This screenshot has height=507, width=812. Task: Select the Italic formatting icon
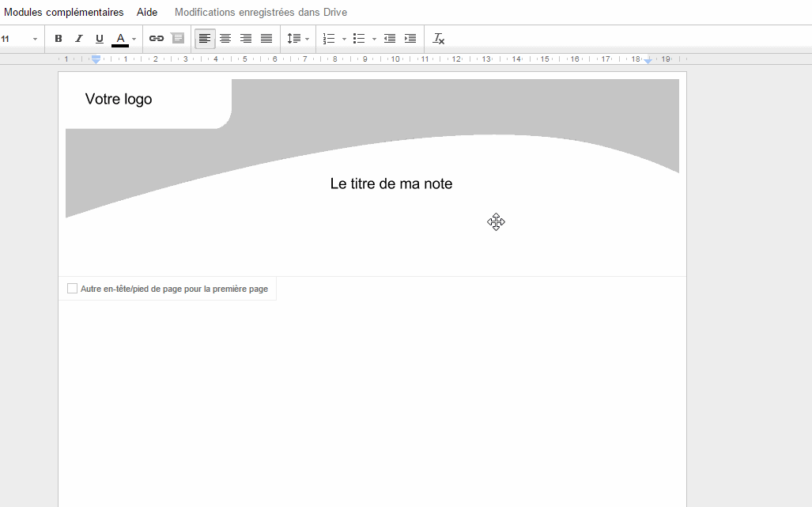(78, 38)
